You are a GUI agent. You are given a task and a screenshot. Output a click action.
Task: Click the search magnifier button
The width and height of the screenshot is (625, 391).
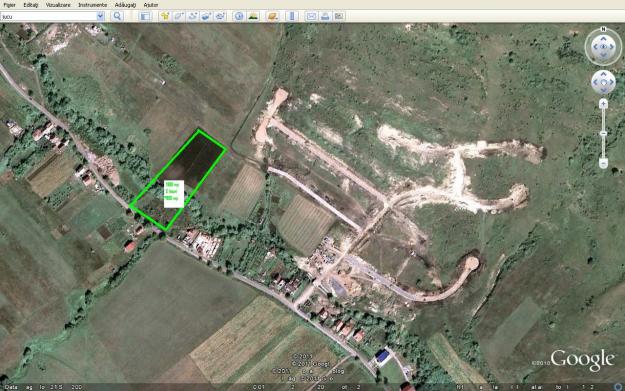pos(117,16)
